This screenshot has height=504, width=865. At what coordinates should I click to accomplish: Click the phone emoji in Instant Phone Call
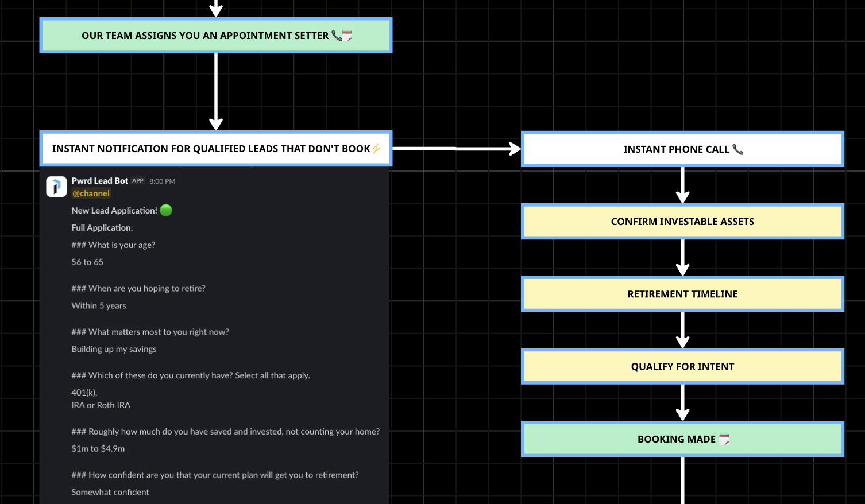738,149
